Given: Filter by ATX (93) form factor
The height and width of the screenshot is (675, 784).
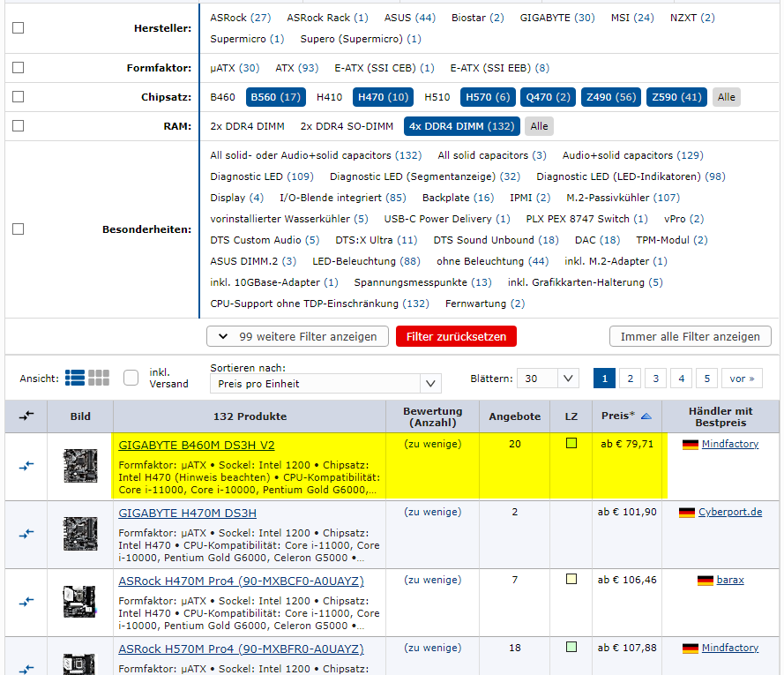Looking at the screenshot, I should (296, 68).
